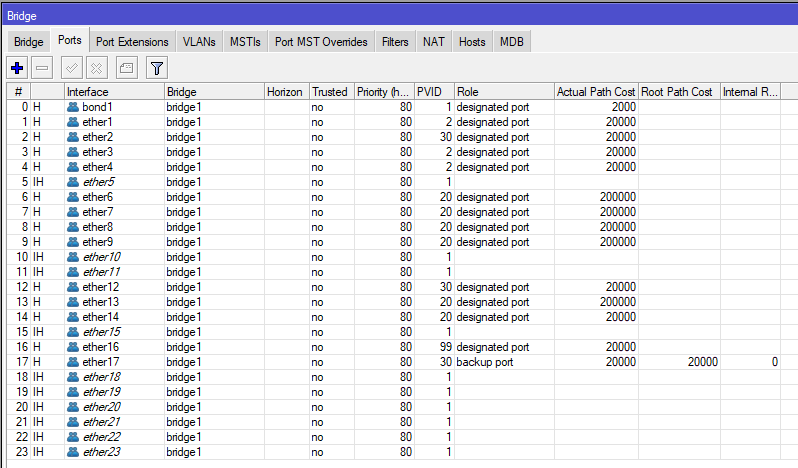Click PVID 30 in ether2 row
This screenshot has width=798, height=468.
click(x=446, y=137)
